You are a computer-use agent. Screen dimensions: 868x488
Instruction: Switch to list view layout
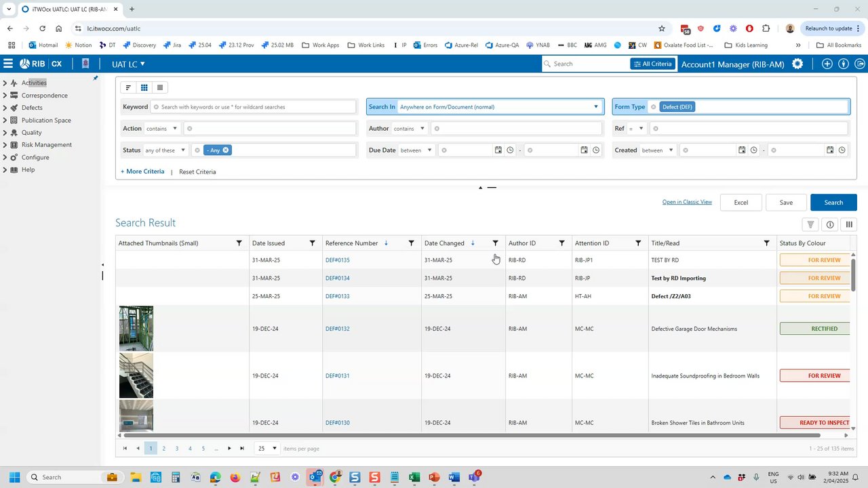160,87
